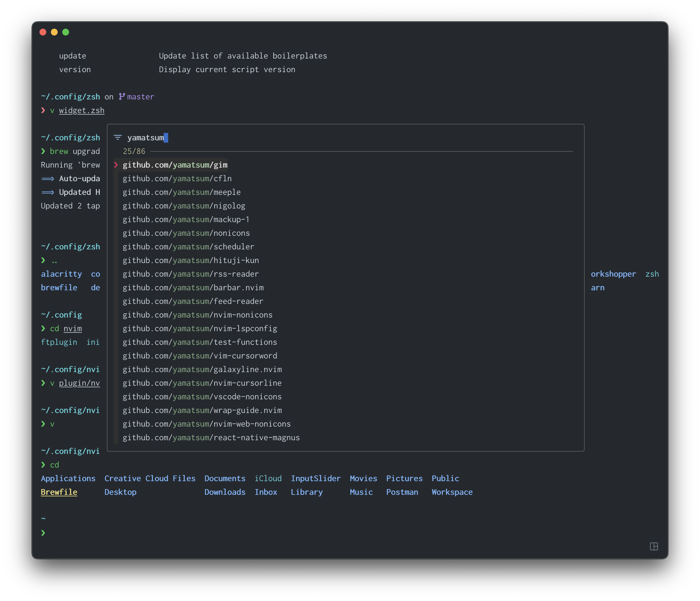Click the Postman directory name
Screen dimensions: 700x601
click(402, 492)
